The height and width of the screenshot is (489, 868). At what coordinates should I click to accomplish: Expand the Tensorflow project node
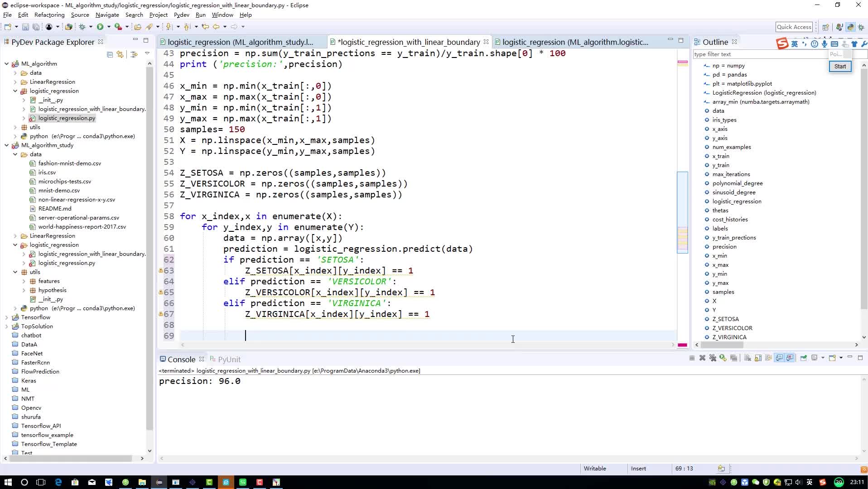6,317
